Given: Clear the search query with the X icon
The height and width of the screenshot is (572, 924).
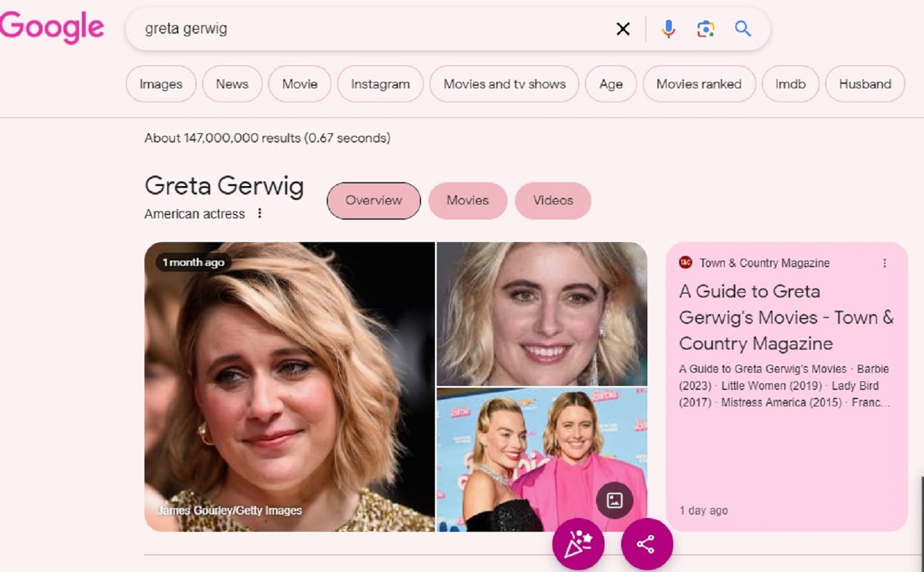Looking at the screenshot, I should pyautogui.click(x=622, y=28).
